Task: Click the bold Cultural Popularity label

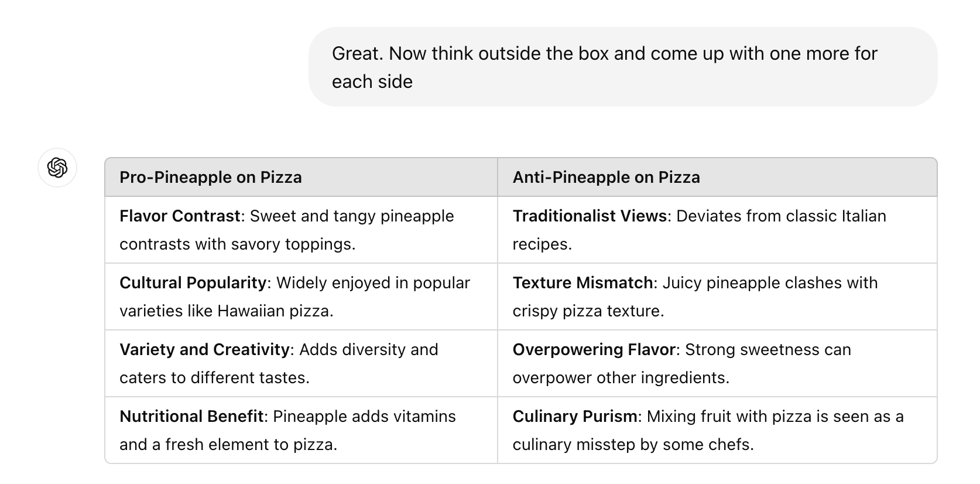Action: tap(193, 283)
